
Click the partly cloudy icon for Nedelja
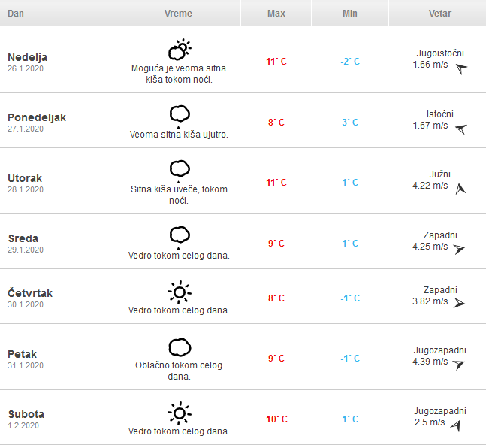tap(179, 50)
